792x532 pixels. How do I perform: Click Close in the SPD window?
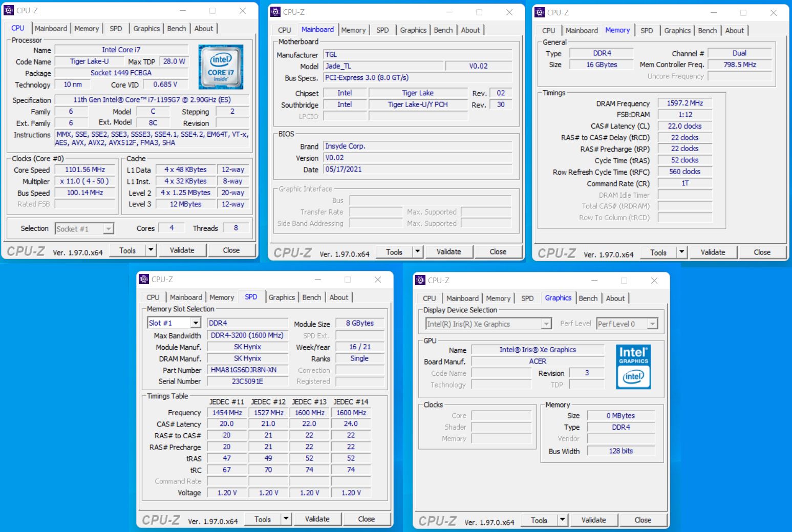tap(366, 519)
